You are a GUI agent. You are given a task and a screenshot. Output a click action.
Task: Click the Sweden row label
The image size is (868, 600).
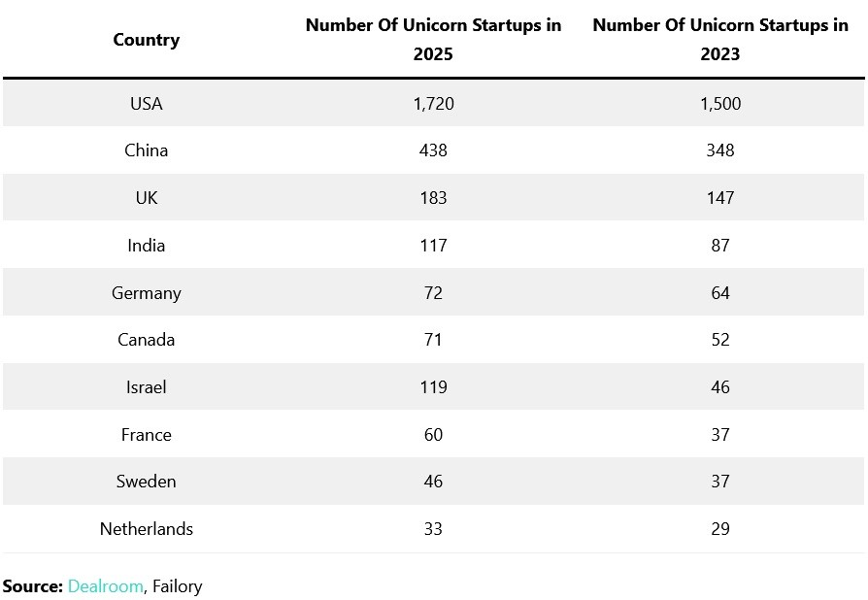pyautogui.click(x=147, y=482)
